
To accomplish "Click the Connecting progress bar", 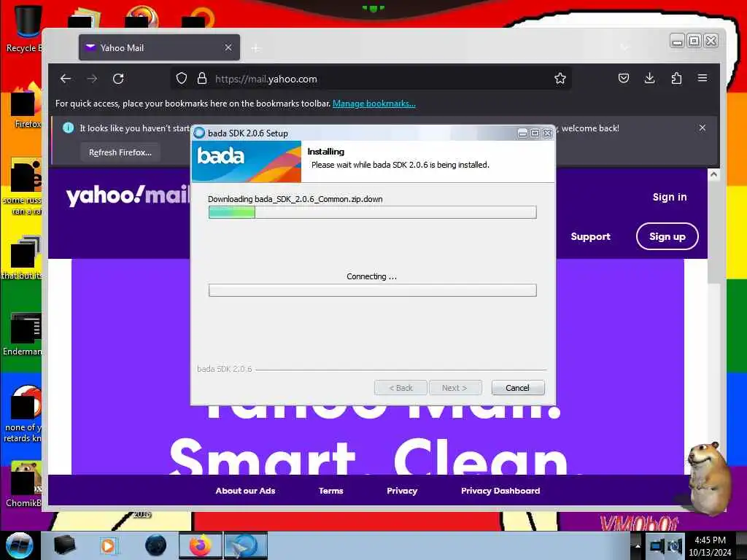I will point(373,290).
